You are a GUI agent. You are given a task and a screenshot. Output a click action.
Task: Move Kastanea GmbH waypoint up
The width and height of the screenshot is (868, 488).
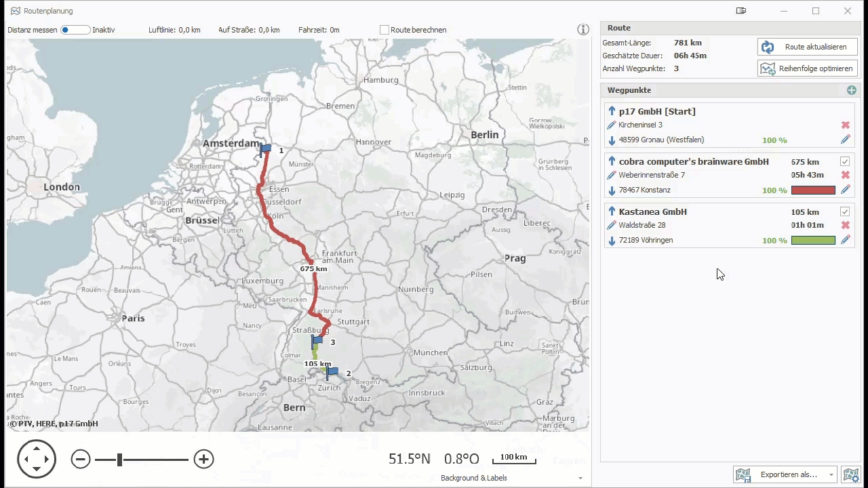coord(612,211)
